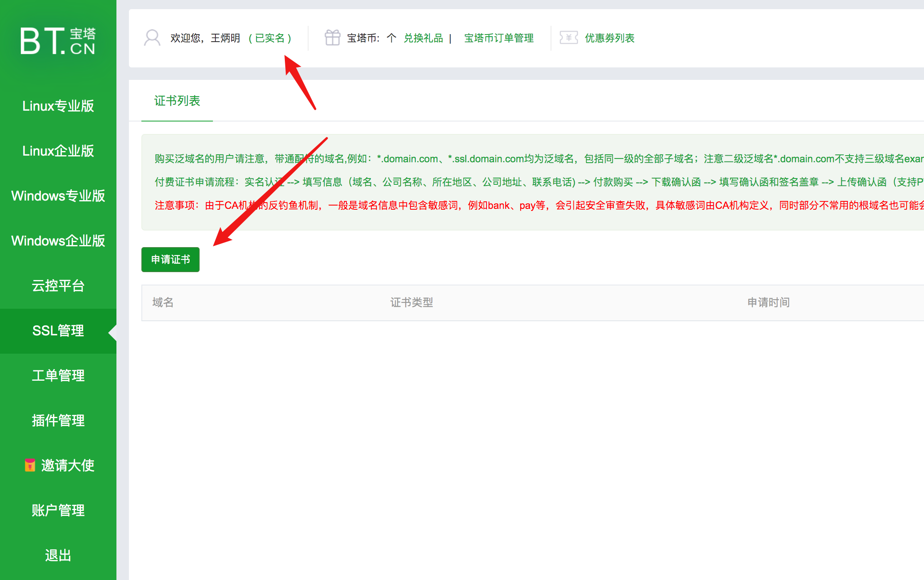The height and width of the screenshot is (580, 924).
Task: Click the 申请证书 button
Action: click(x=170, y=259)
